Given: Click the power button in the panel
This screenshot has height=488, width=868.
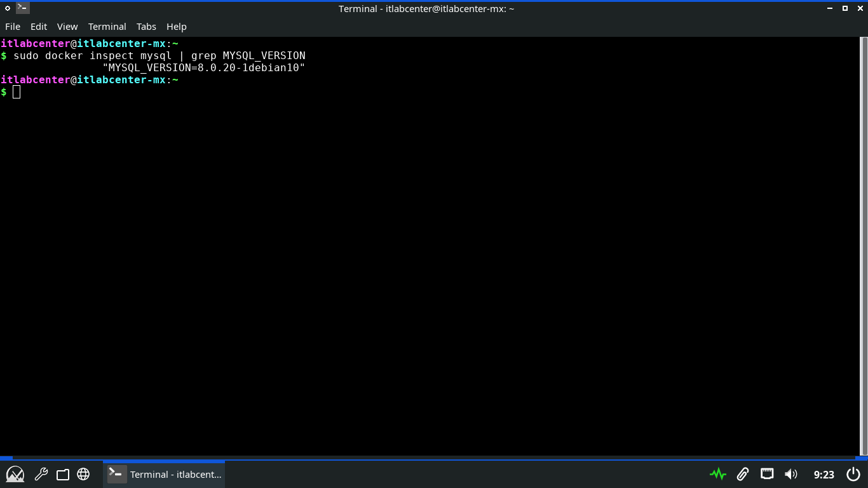Looking at the screenshot, I should point(853,474).
